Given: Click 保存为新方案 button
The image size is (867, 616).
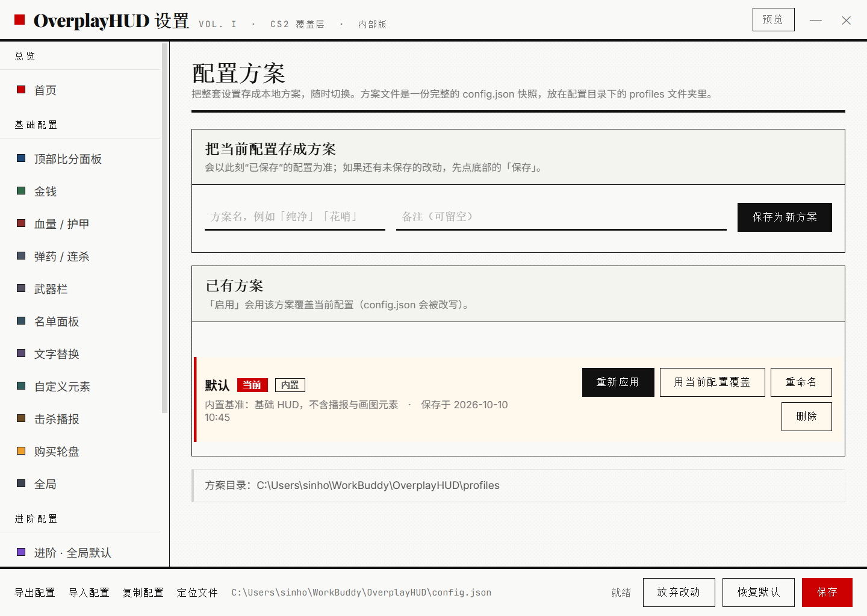Looking at the screenshot, I should (785, 217).
